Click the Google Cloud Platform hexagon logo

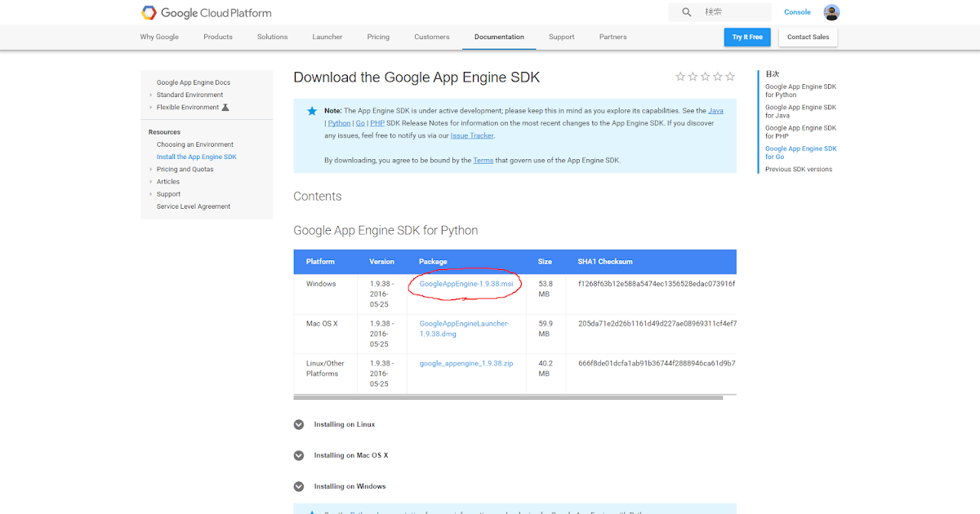click(149, 12)
